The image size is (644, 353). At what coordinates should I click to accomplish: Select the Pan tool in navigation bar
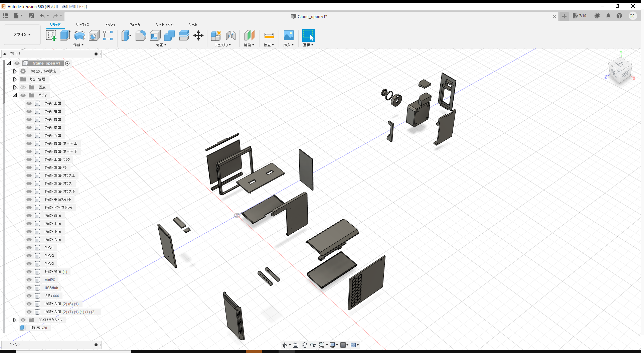(304, 345)
